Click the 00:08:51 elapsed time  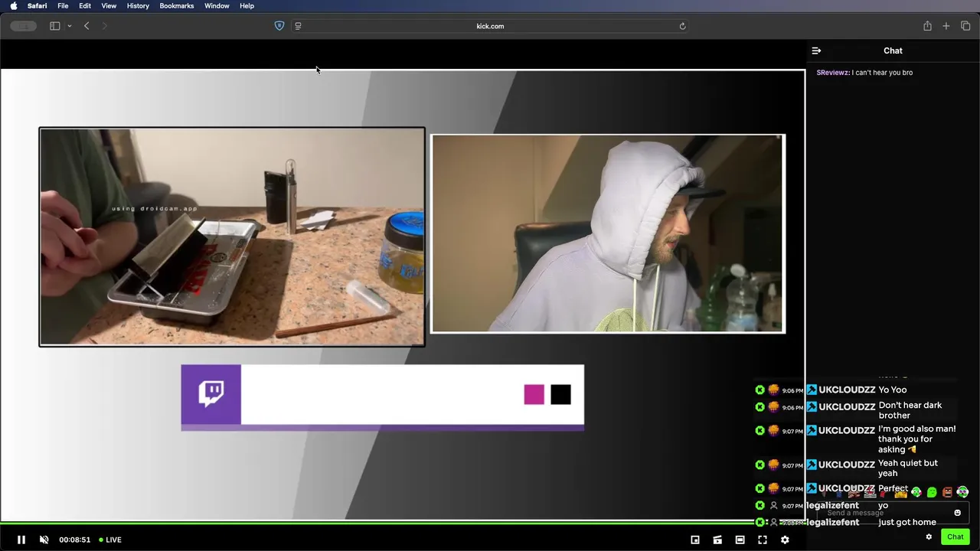point(75,540)
